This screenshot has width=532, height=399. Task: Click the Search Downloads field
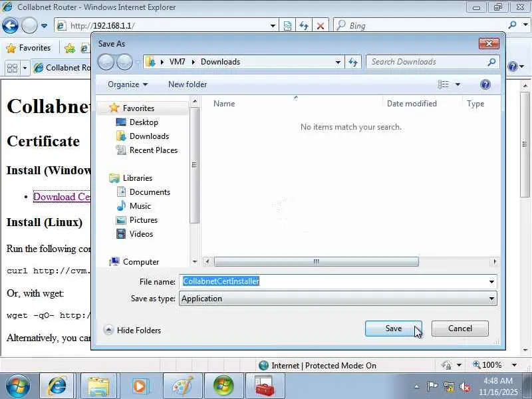[x=427, y=62]
